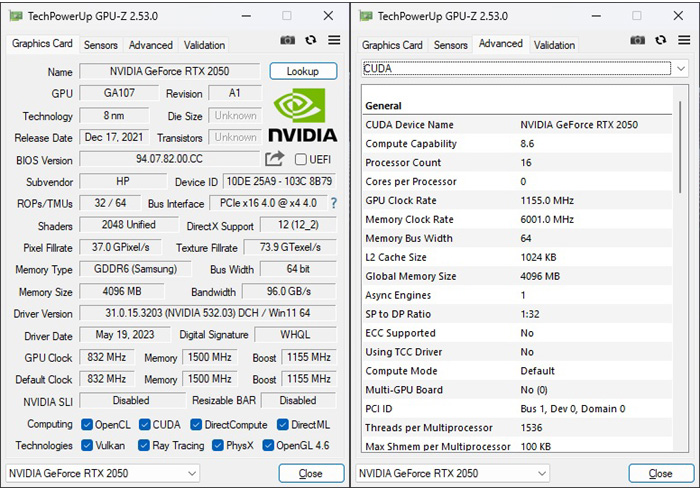Select the Compute Capability row
The width and height of the screenshot is (700, 493).
[x=518, y=143]
